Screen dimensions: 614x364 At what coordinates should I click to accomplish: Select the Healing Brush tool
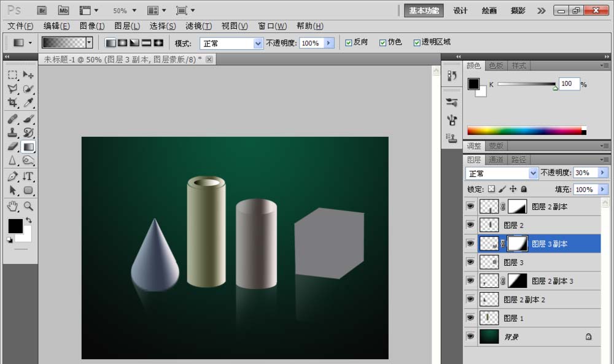pos(12,118)
